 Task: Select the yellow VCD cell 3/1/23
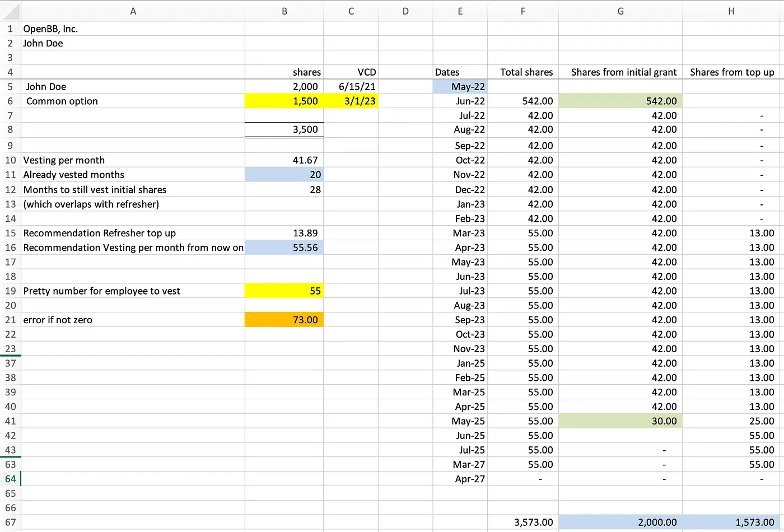(351, 101)
